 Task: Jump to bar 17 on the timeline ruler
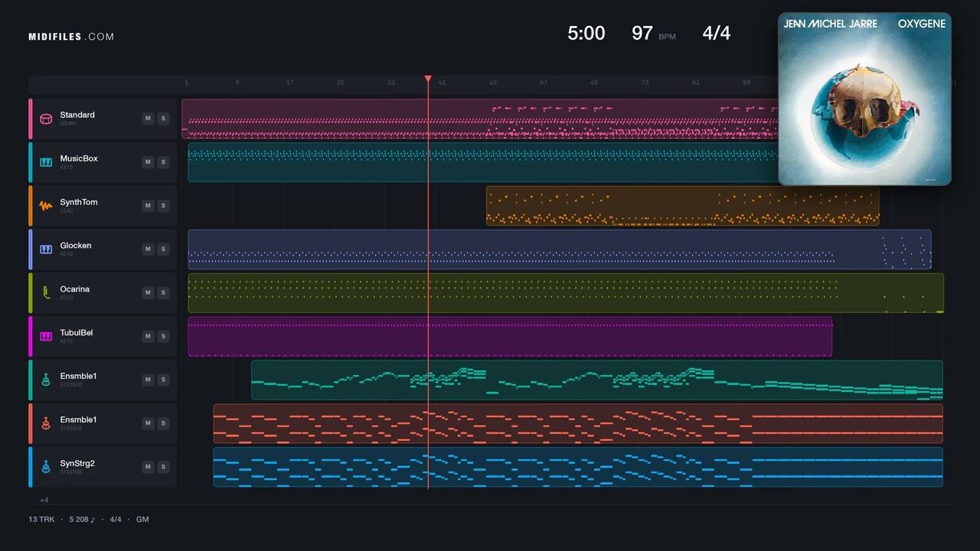289,83
